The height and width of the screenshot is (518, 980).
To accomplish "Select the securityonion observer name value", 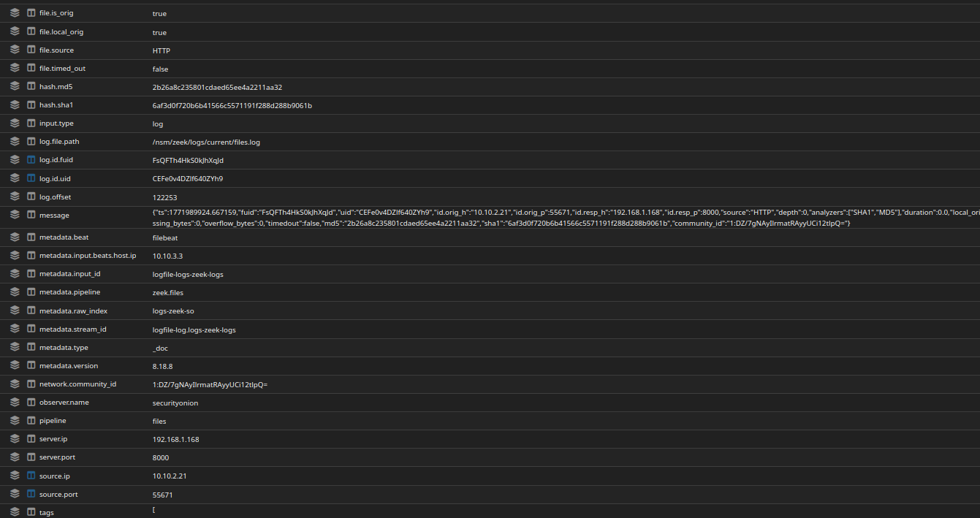I will point(175,403).
